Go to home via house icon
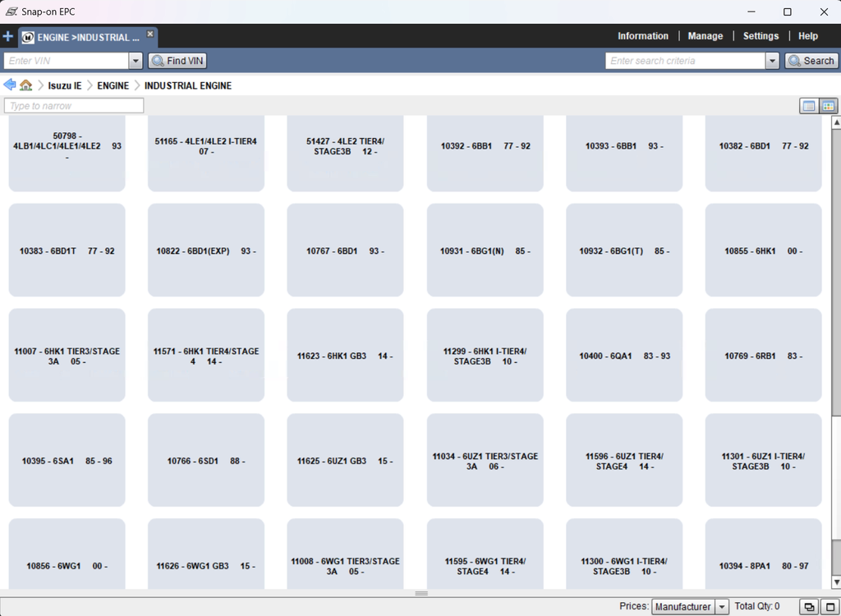Image resolution: width=841 pixels, height=616 pixels. click(25, 85)
